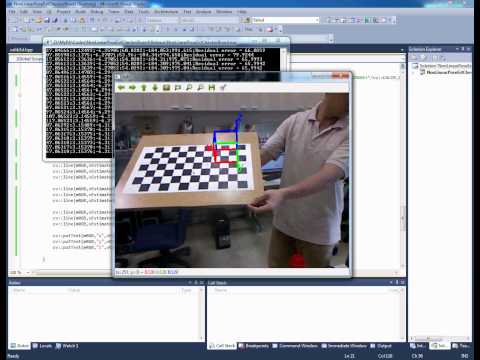480x360 pixels.
Task: Open the Autos panel window position dropdown
Action: [x=190, y=283]
